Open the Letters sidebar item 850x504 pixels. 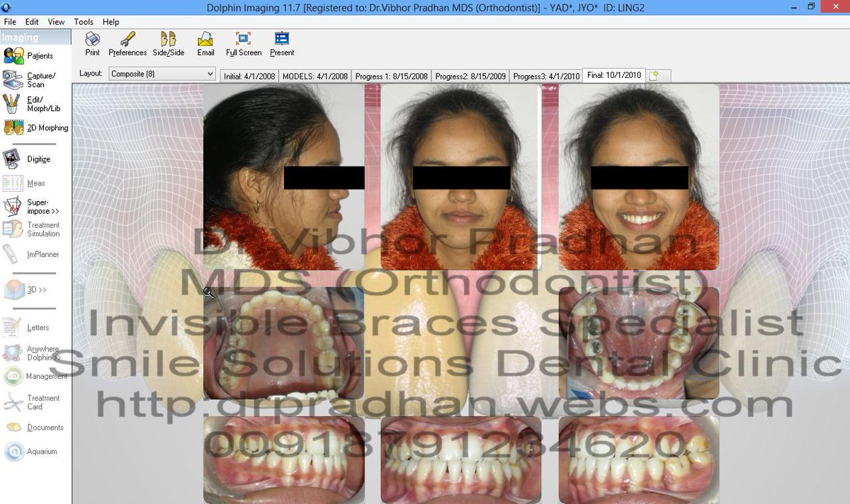26,328
